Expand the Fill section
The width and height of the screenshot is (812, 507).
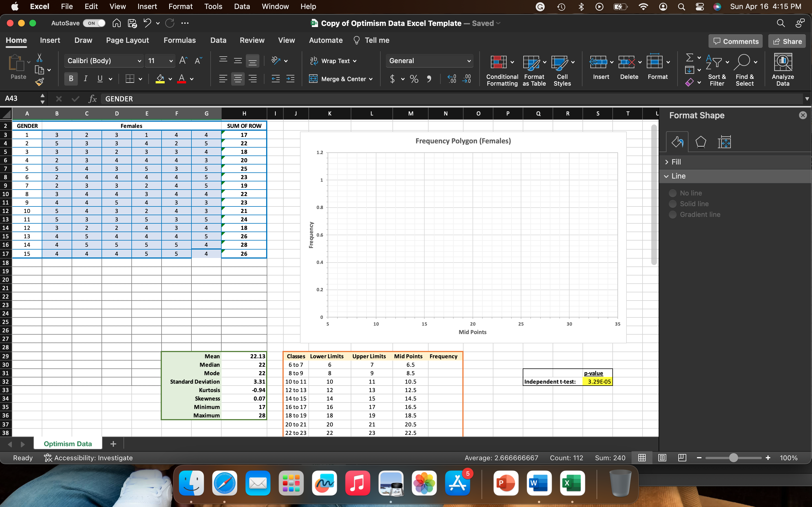[676, 162]
